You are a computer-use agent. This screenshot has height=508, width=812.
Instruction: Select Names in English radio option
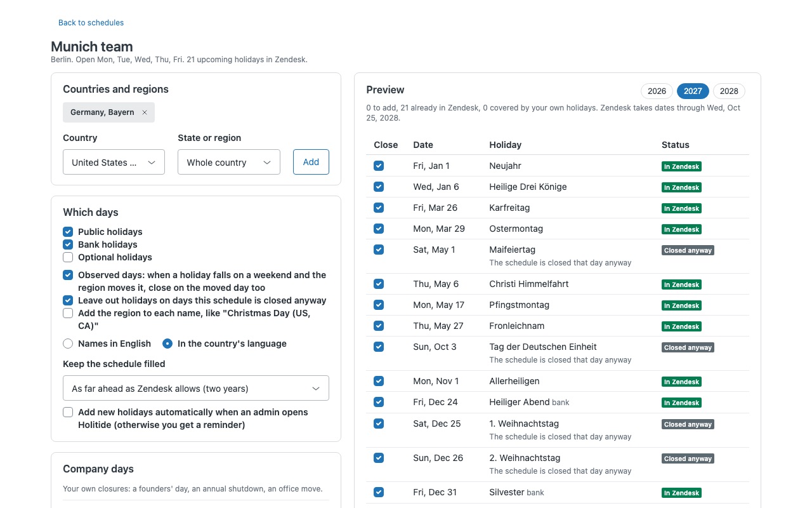click(68, 344)
